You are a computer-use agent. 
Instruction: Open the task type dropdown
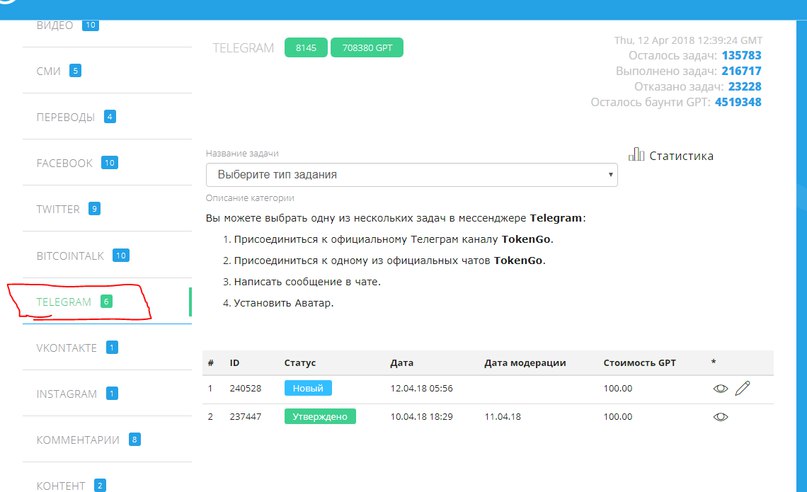click(x=412, y=175)
